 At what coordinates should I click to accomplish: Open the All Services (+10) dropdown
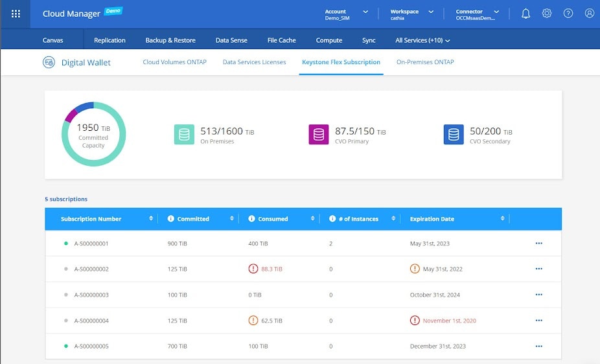pyautogui.click(x=422, y=40)
